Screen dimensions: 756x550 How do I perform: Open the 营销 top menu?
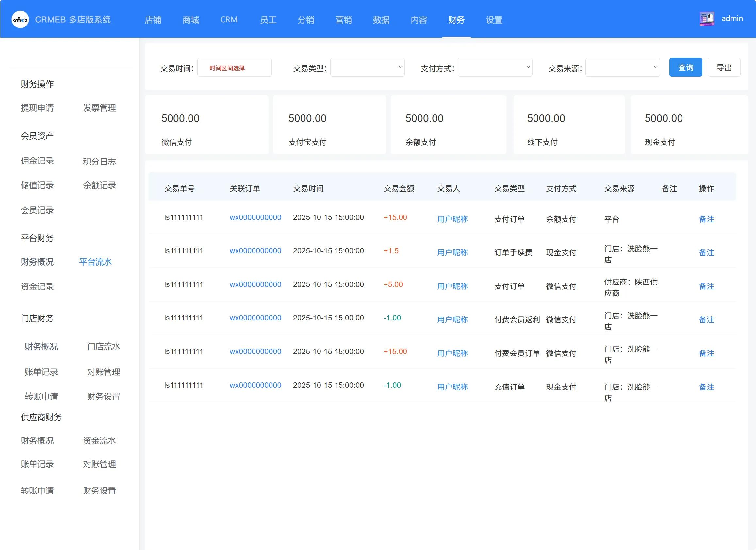343,20
